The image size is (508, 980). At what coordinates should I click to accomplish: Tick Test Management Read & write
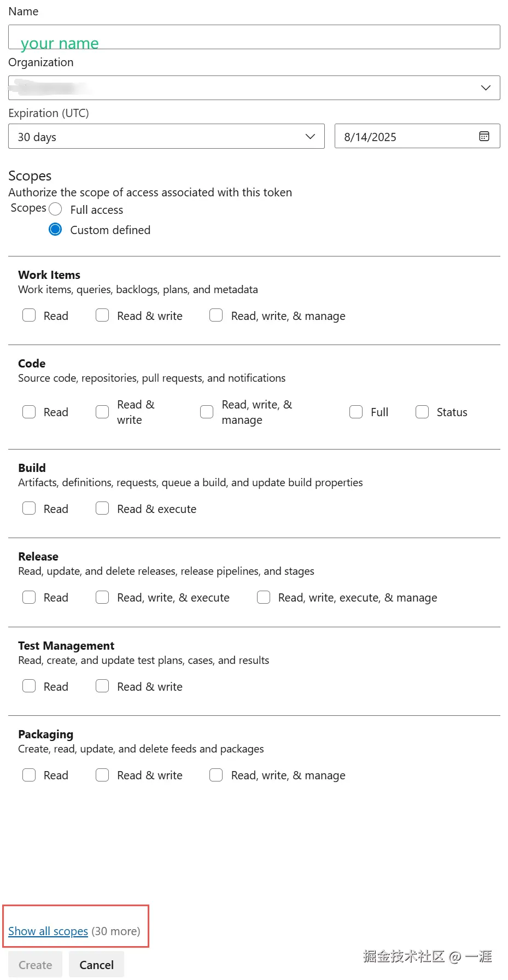pyautogui.click(x=102, y=686)
